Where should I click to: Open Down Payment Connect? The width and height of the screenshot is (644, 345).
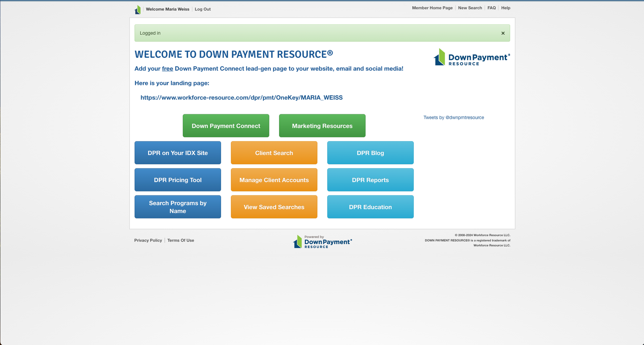pos(226,126)
